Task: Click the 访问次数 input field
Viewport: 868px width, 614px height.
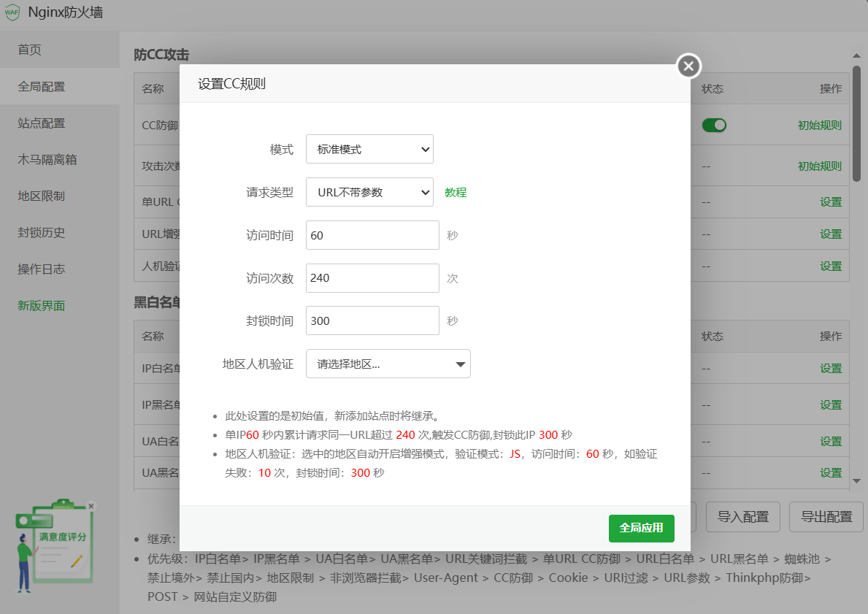Action: pos(372,278)
